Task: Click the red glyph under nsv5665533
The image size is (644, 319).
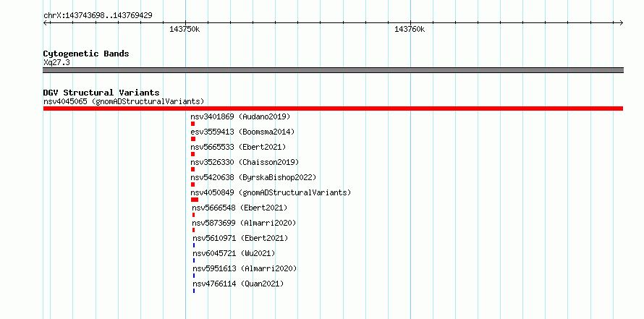Action: point(192,154)
